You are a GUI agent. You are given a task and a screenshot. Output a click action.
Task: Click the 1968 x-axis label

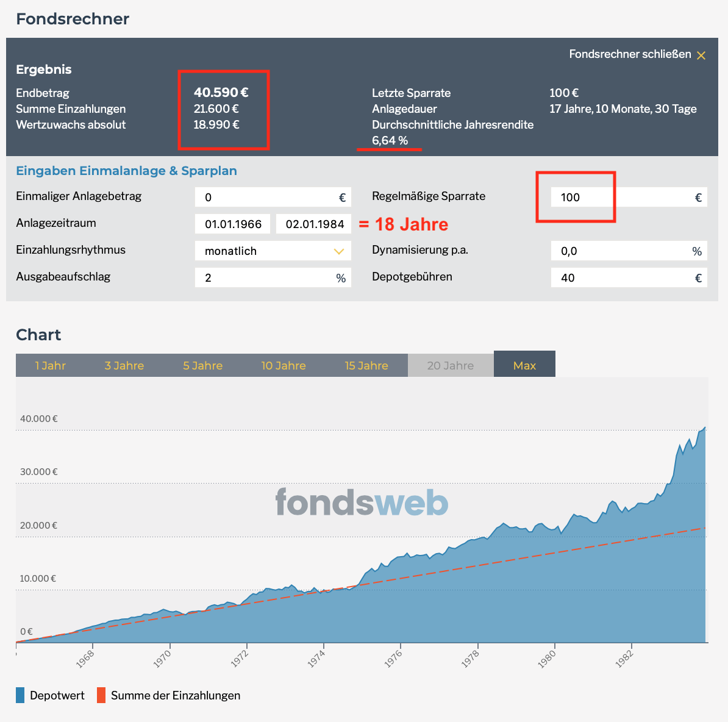[85, 659]
